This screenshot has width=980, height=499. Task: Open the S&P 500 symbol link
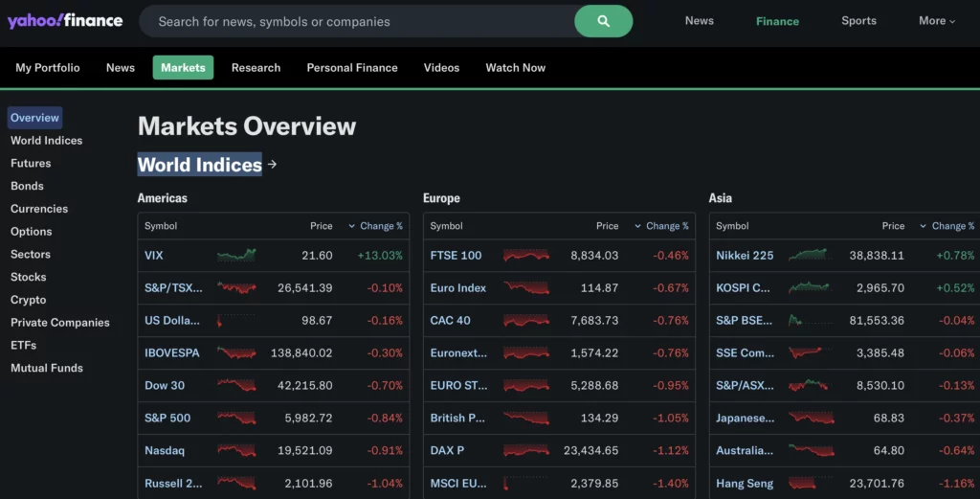point(167,418)
